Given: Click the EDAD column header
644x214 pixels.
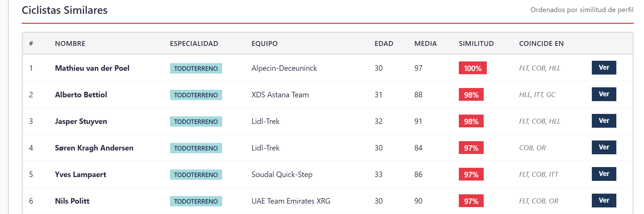Looking at the screenshot, I should point(384,43).
